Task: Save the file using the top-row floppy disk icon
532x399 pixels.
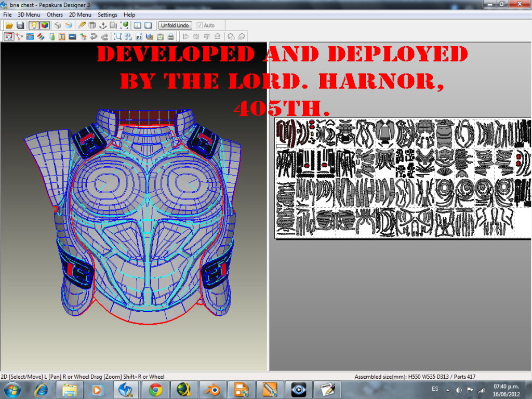Action: pyautogui.click(x=20, y=25)
